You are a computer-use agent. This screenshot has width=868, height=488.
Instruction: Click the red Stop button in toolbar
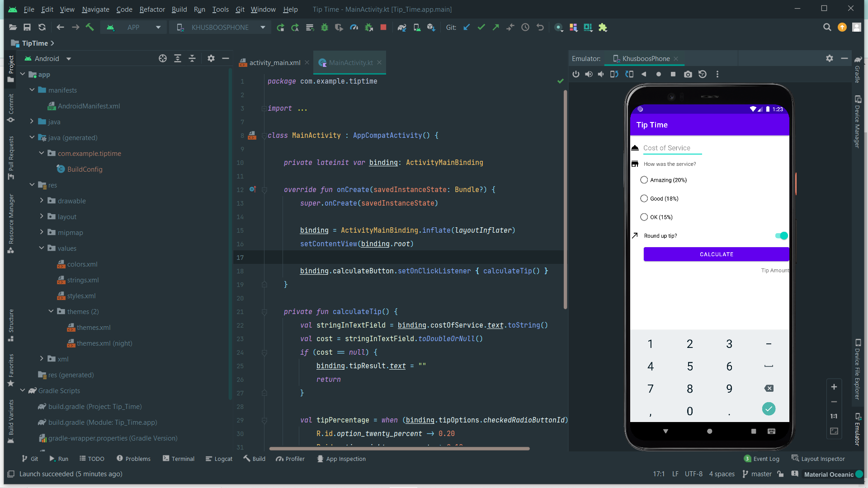[x=383, y=28]
